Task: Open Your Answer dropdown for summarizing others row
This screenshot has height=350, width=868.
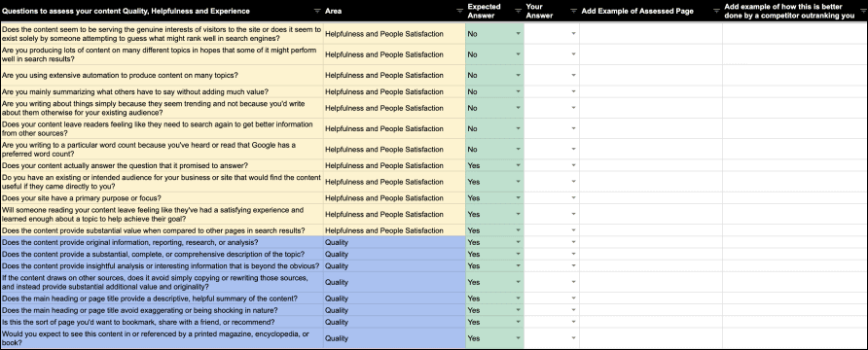Action: tap(573, 91)
